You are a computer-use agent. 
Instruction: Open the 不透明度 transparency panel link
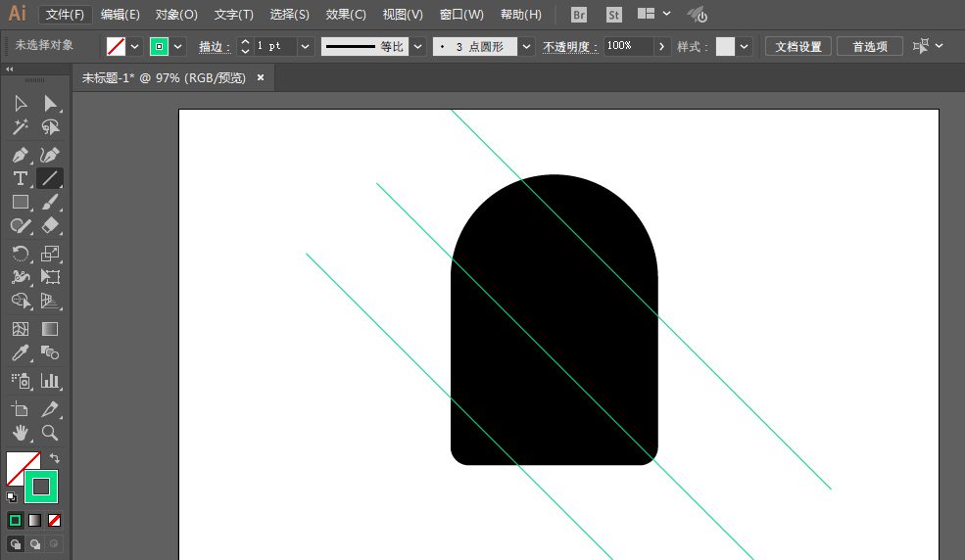coord(570,47)
